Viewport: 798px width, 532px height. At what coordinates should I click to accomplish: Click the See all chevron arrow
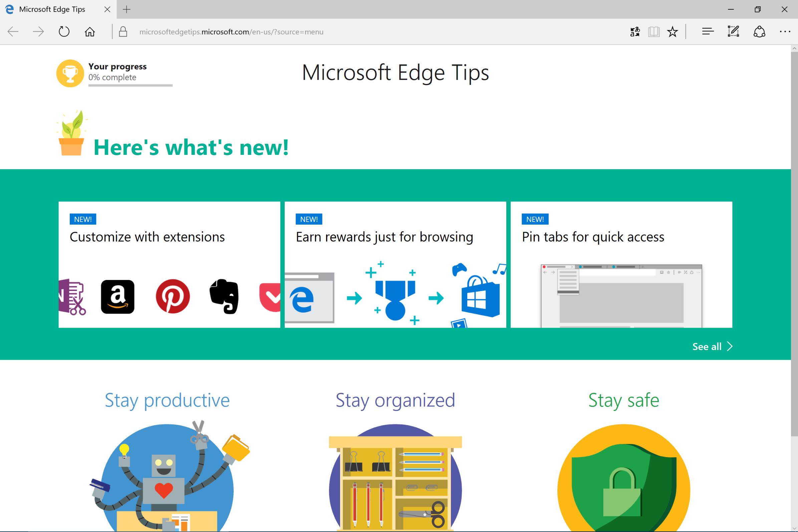(x=730, y=346)
